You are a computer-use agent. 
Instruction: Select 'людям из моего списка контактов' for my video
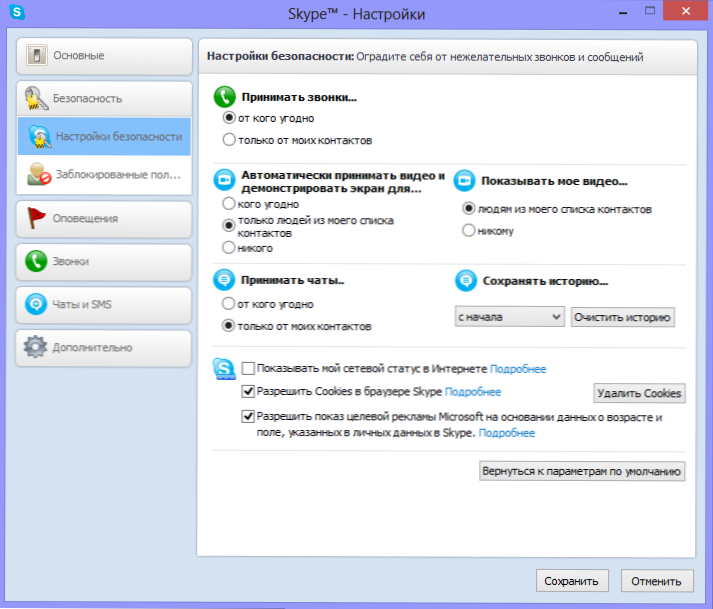pyautogui.click(x=468, y=209)
